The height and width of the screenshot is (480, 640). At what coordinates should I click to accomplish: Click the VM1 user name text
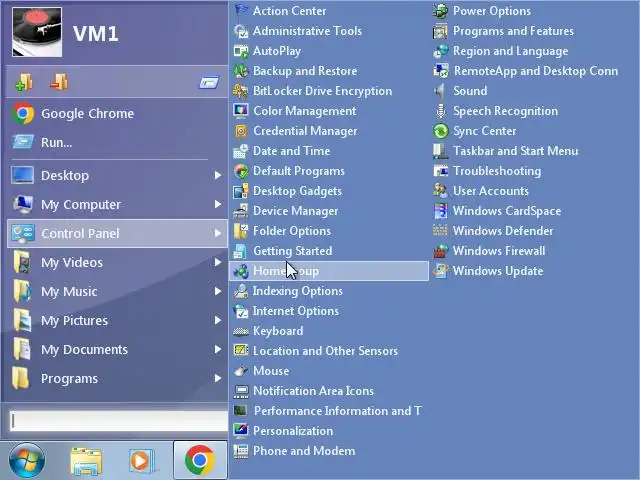pyautogui.click(x=96, y=34)
